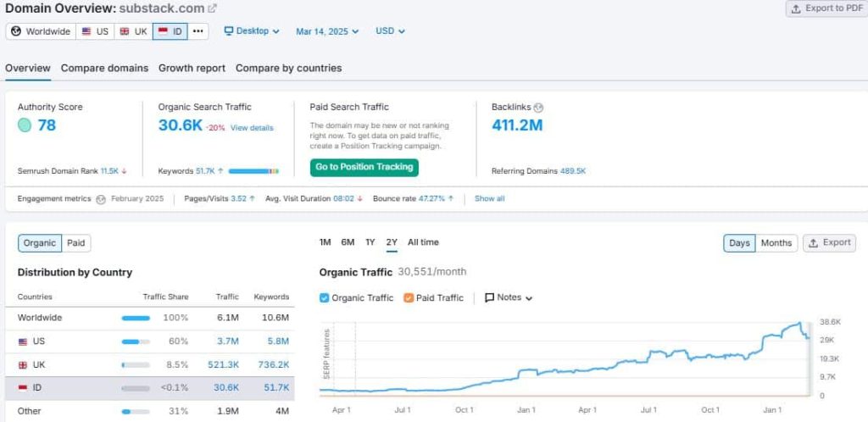This screenshot has width=868, height=422.
Task: Click the ID keywords value 51.7K
Action: point(276,388)
